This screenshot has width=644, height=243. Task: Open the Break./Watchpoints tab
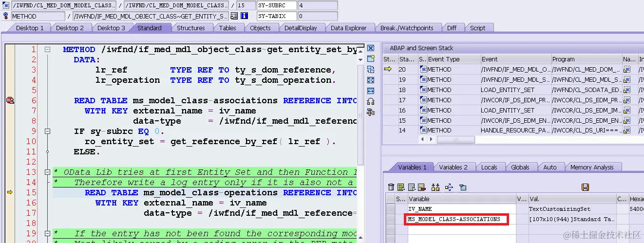[407, 28]
